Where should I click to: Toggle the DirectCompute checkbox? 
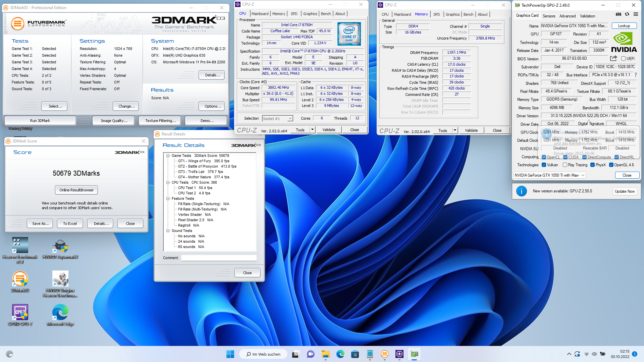[584, 157]
